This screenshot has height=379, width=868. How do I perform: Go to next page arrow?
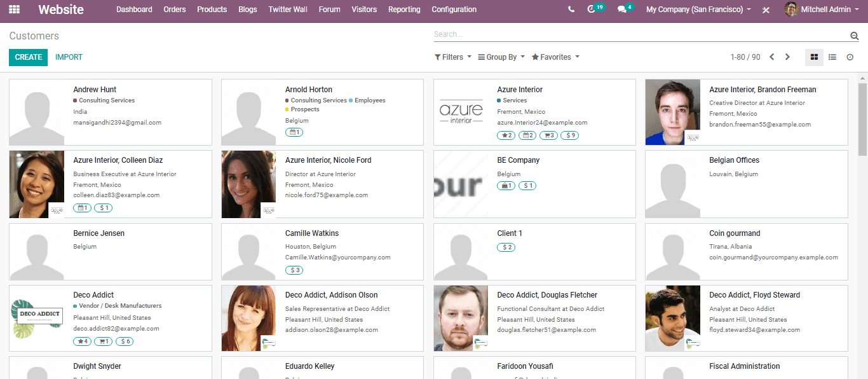point(787,57)
